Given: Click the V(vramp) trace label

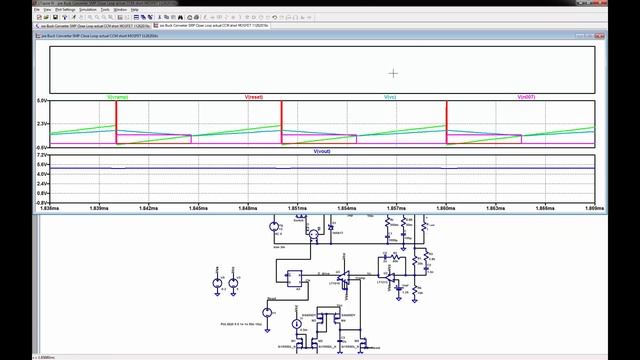Looking at the screenshot, I should pyautogui.click(x=118, y=97).
